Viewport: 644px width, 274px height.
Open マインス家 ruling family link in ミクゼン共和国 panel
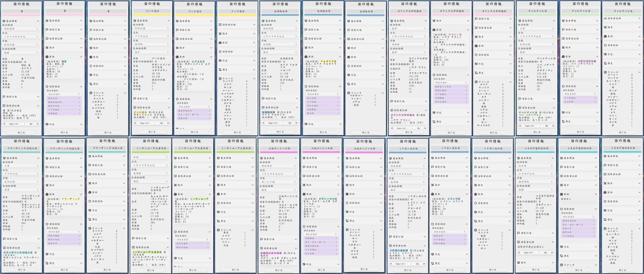tap(454, 199)
